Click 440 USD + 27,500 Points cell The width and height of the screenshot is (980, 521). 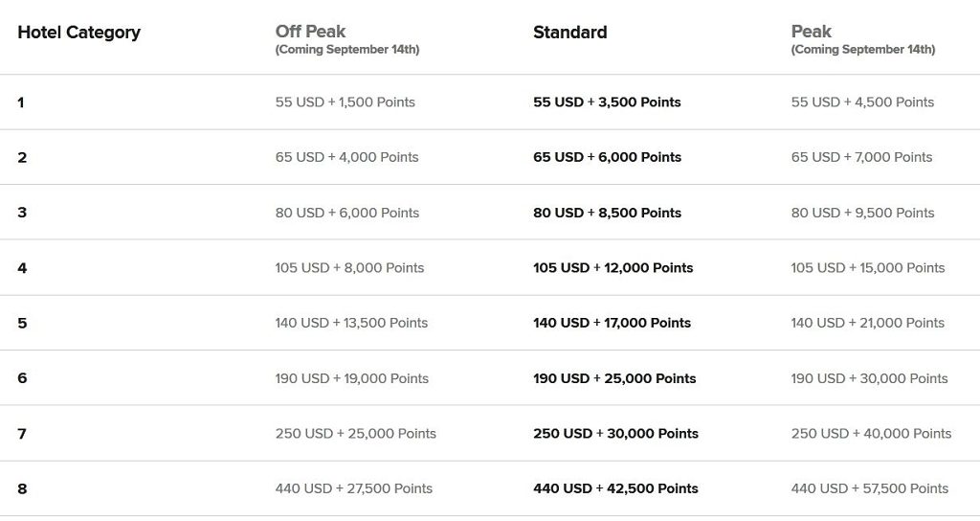353,489
